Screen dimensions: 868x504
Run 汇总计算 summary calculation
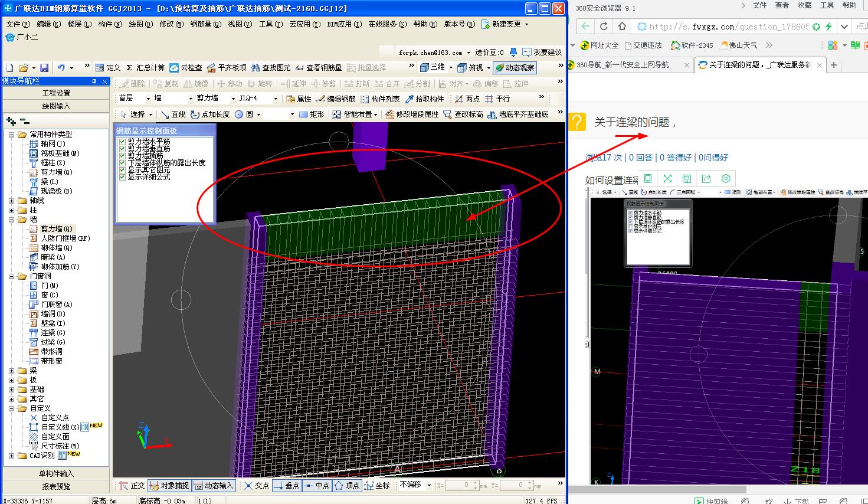(x=145, y=68)
